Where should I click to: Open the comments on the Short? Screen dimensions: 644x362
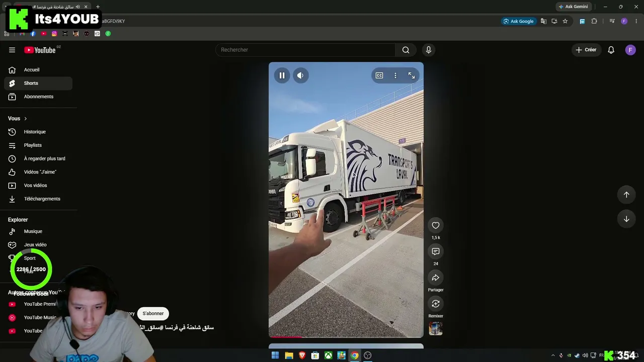[436, 251]
